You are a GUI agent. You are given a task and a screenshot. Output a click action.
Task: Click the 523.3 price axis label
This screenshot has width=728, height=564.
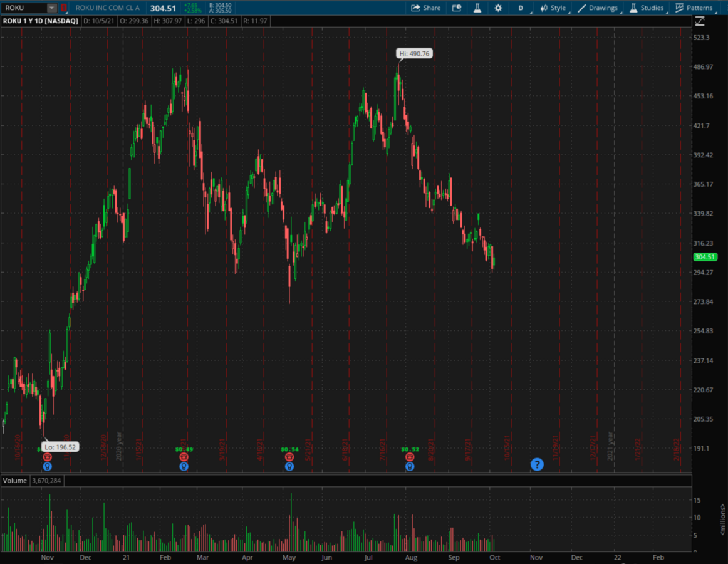702,38
